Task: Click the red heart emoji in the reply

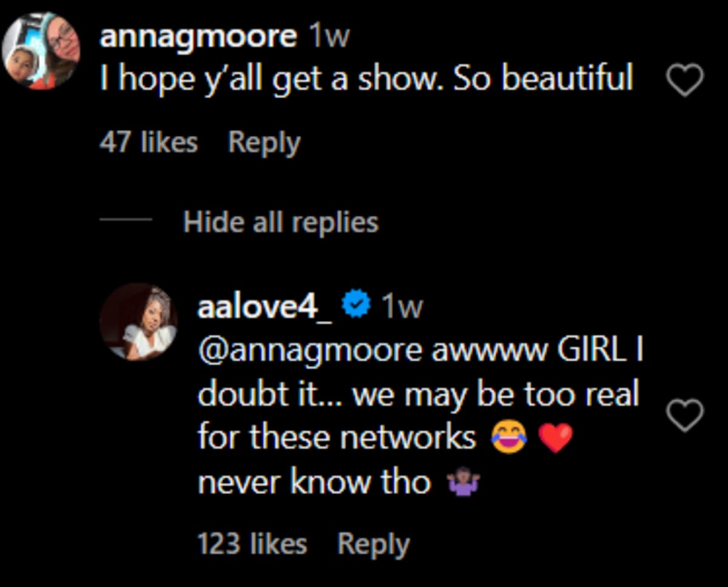Action: click(x=555, y=438)
